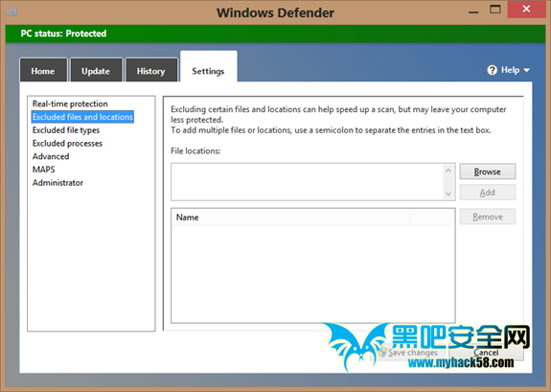Open the Administrator settings entry
551x392 pixels.
pos(57,183)
